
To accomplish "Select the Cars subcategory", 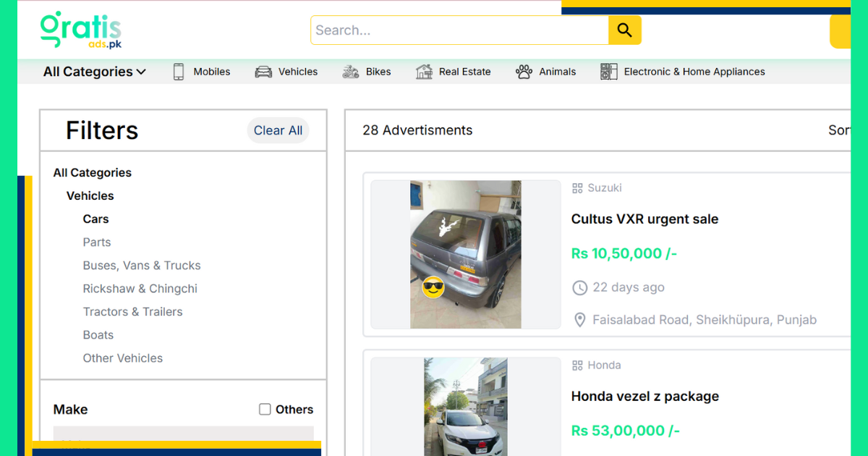I will 96,219.
